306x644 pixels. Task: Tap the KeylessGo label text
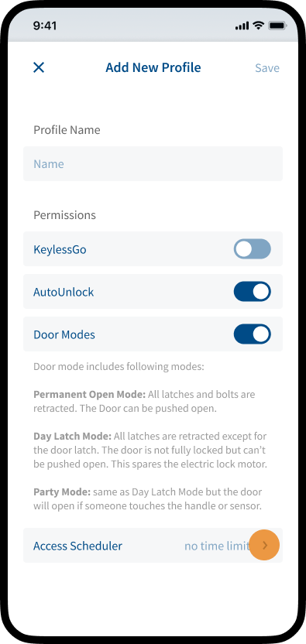click(x=60, y=249)
